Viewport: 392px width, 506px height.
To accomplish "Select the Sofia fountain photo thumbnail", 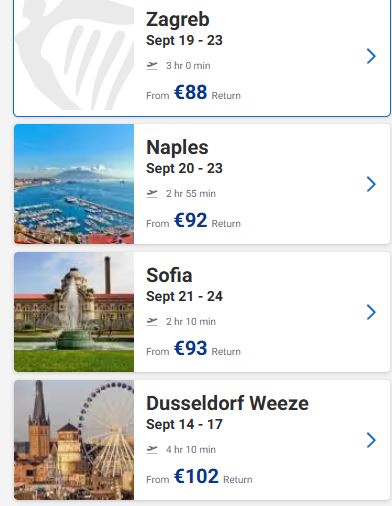I will [74, 312].
